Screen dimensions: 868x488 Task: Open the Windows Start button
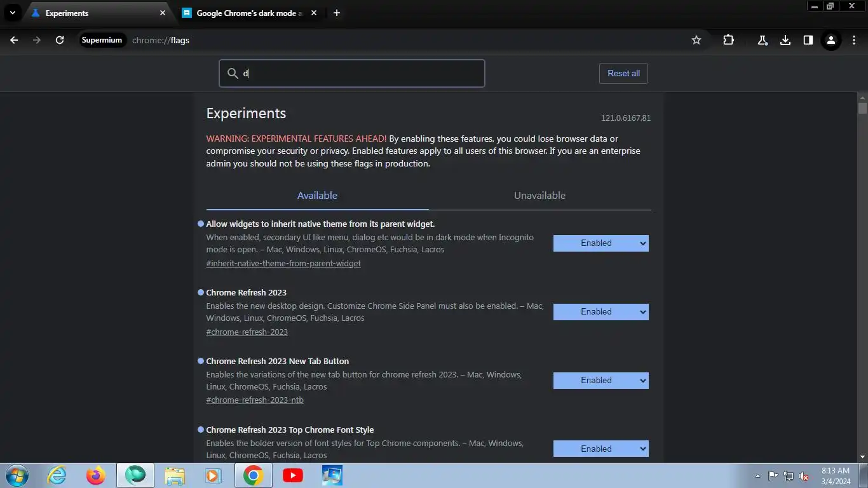(17, 475)
